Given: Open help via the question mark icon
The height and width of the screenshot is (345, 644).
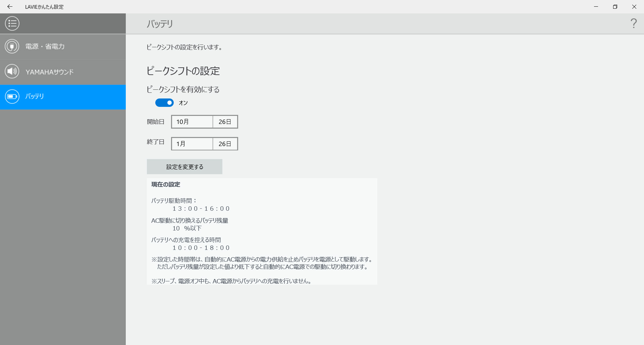Looking at the screenshot, I should [x=634, y=23].
